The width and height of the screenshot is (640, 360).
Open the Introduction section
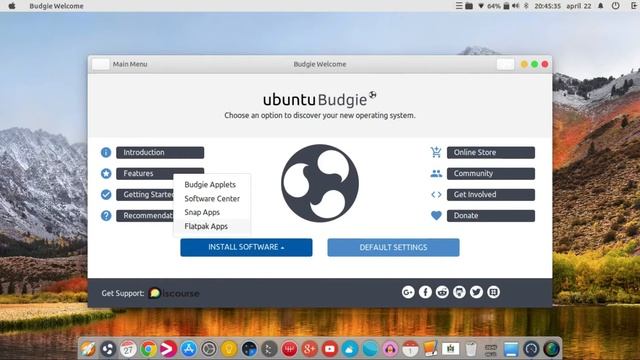[x=160, y=153]
